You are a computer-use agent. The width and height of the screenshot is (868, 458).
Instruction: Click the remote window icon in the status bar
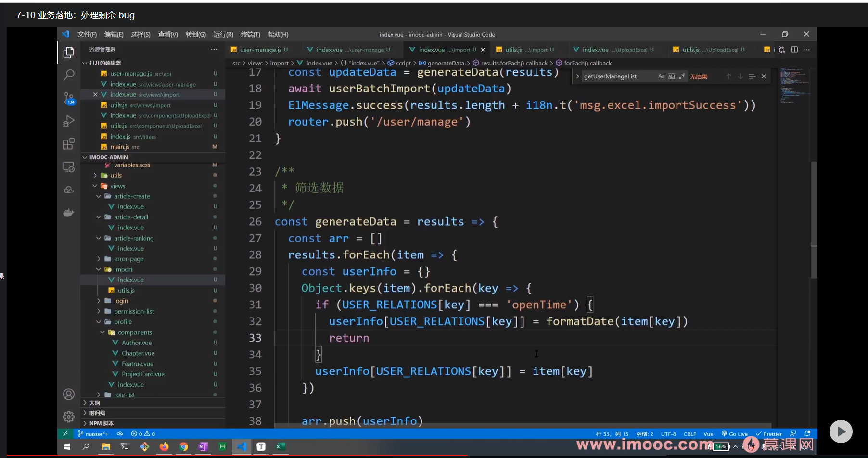(x=65, y=433)
